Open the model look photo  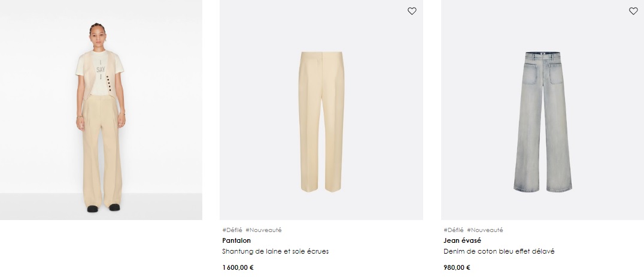pyautogui.click(x=101, y=110)
